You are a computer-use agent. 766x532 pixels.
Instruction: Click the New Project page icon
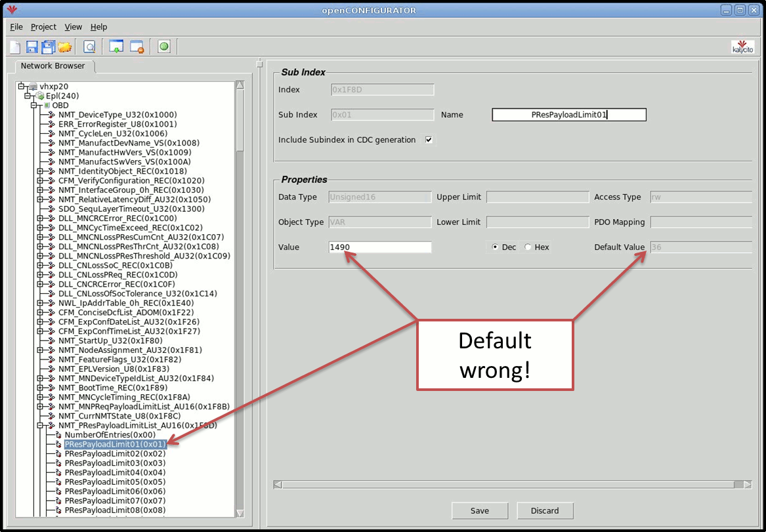coord(15,47)
